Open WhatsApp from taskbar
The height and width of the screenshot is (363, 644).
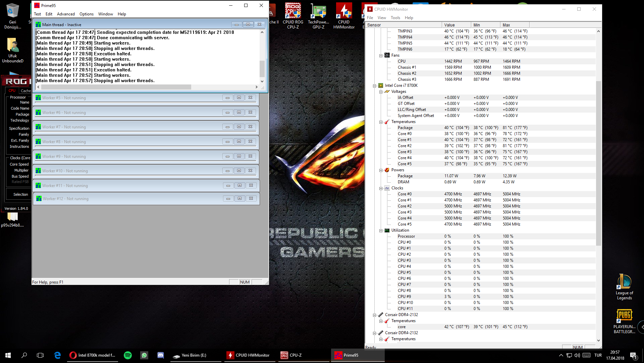coord(144,355)
